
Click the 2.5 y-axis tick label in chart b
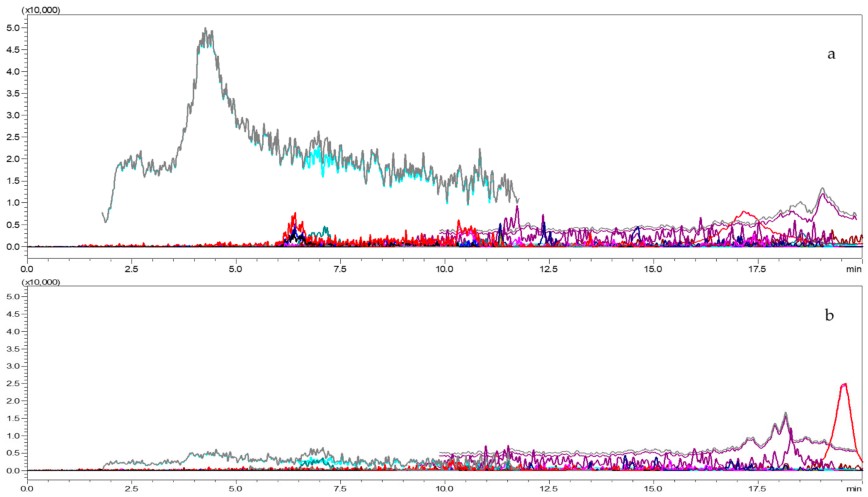point(13,383)
